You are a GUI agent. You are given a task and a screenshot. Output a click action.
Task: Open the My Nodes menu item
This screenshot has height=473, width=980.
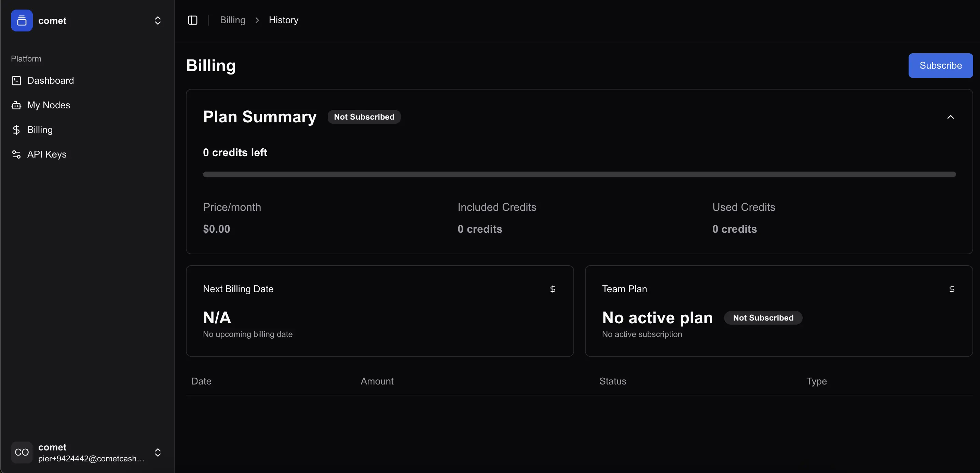tap(49, 105)
